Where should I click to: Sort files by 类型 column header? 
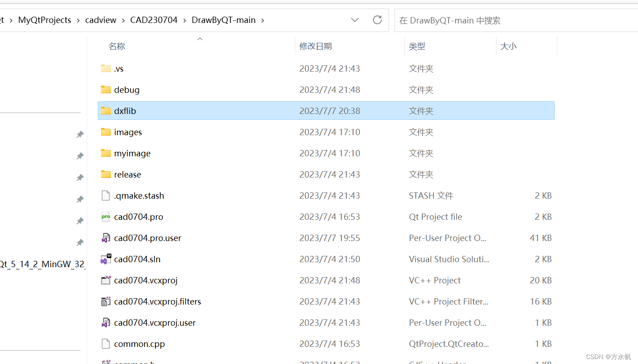pyautogui.click(x=417, y=46)
